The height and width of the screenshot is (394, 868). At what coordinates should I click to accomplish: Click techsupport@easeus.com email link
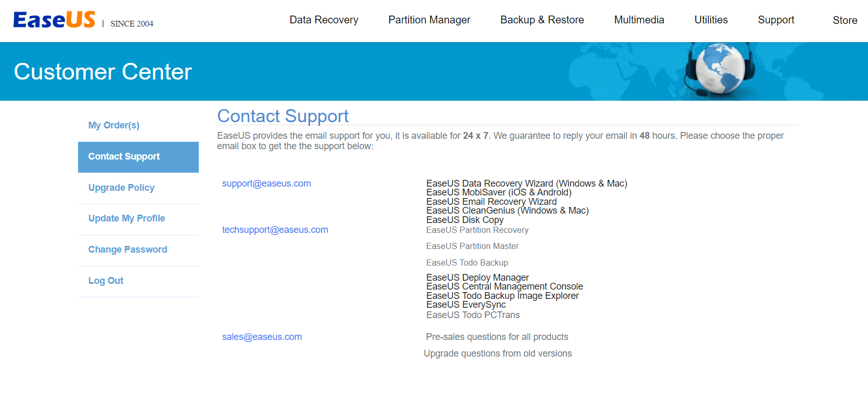(275, 230)
